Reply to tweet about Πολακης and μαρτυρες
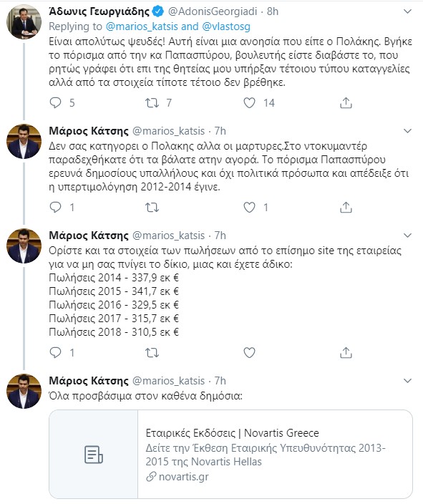The height and width of the screenshot is (504, 423). (56, 208)
